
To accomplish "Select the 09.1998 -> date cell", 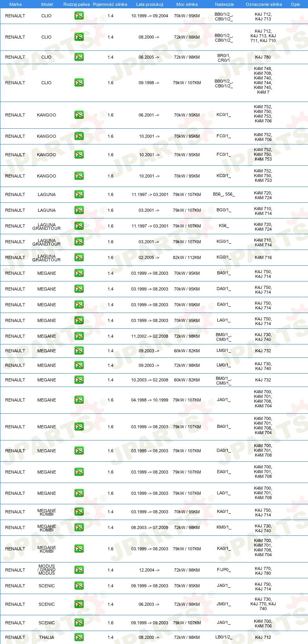I will pos(149,83).
